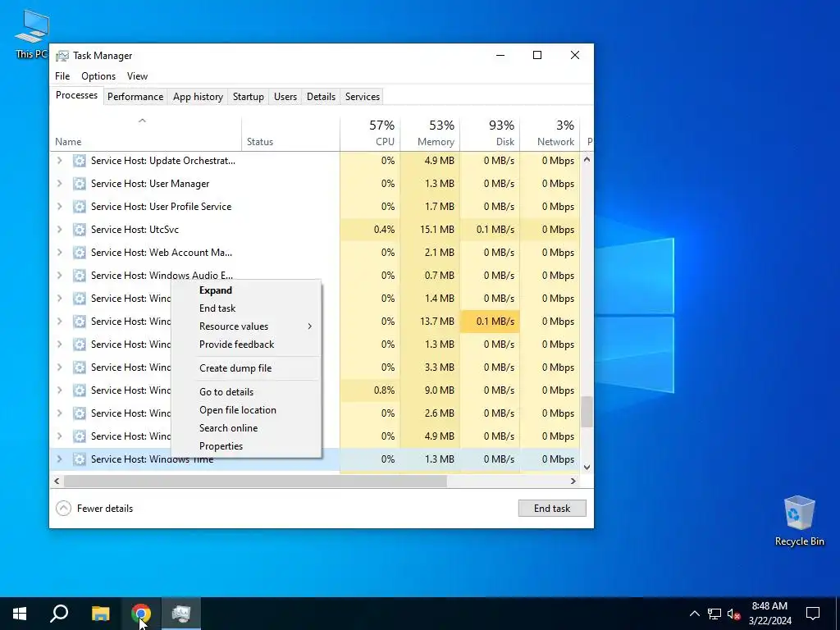Show hidden tray icons
Screen dimensions: 840x630
click(x=694, y=614)
